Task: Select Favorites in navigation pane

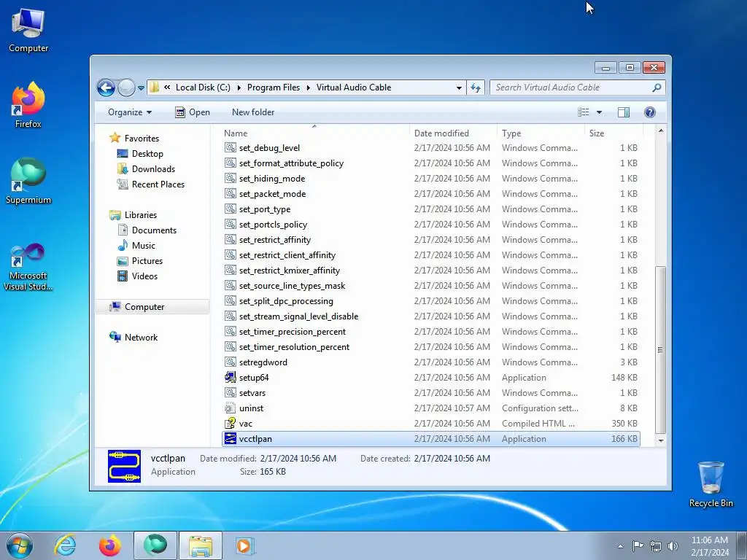Action: [x=142, y=138]
